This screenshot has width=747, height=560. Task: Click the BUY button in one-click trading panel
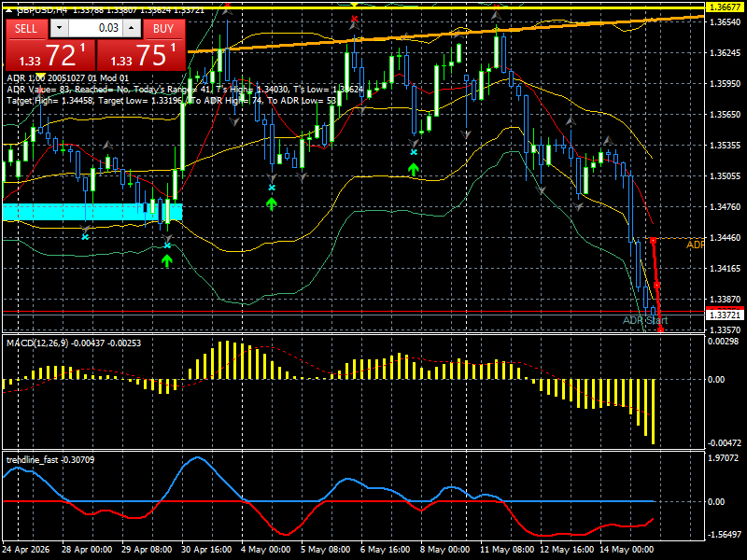tap(163, 29)
